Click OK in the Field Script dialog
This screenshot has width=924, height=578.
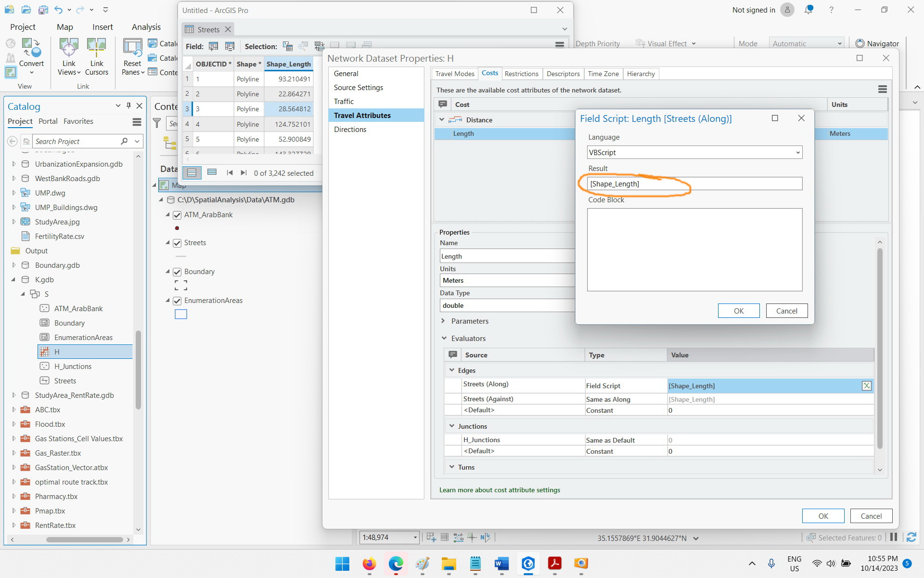tap(739, 311)
